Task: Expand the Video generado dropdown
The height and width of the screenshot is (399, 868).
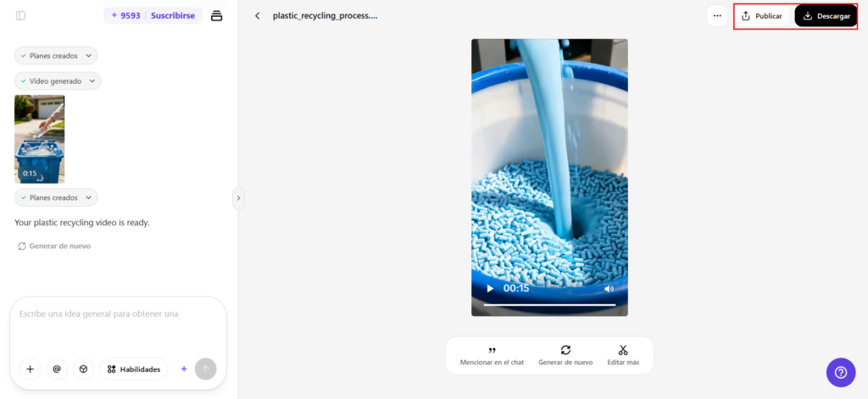Action: point(58,81)
